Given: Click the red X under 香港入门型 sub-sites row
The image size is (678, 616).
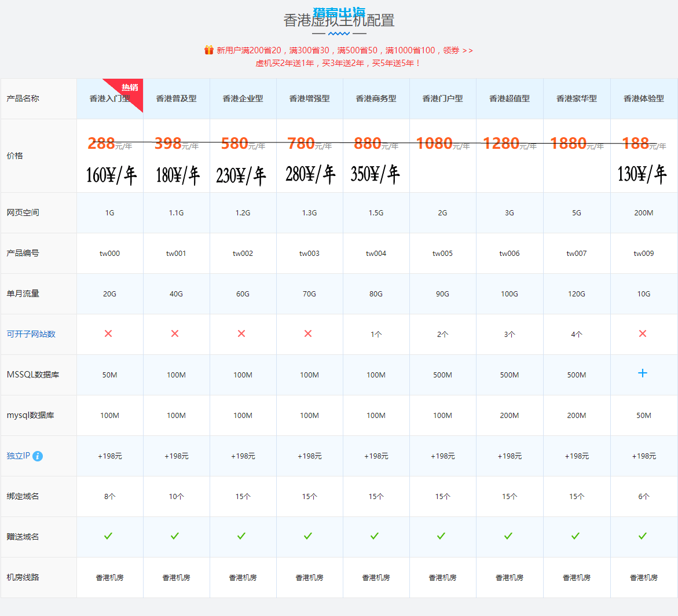Looking at the screenshot, I should pyautogui.click(x=108, y=333).
